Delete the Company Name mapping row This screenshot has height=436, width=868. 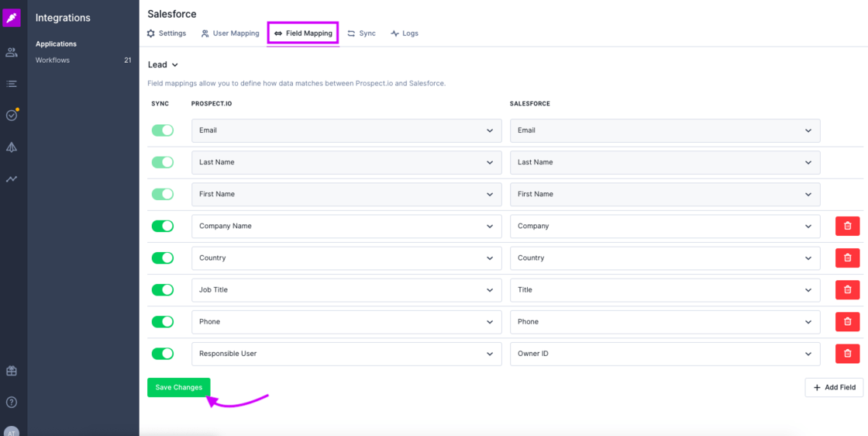click(848, 226)
